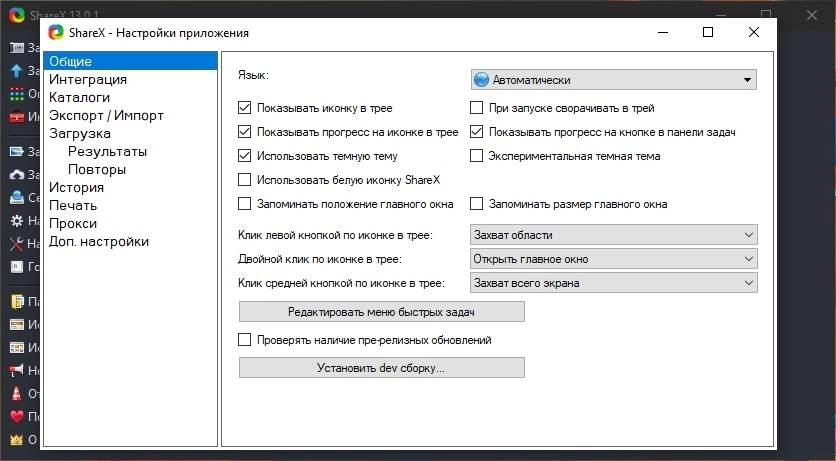Click News megaphone icon in main window
The height and width of the screenshot is (461, 836).
coord(17,370)
